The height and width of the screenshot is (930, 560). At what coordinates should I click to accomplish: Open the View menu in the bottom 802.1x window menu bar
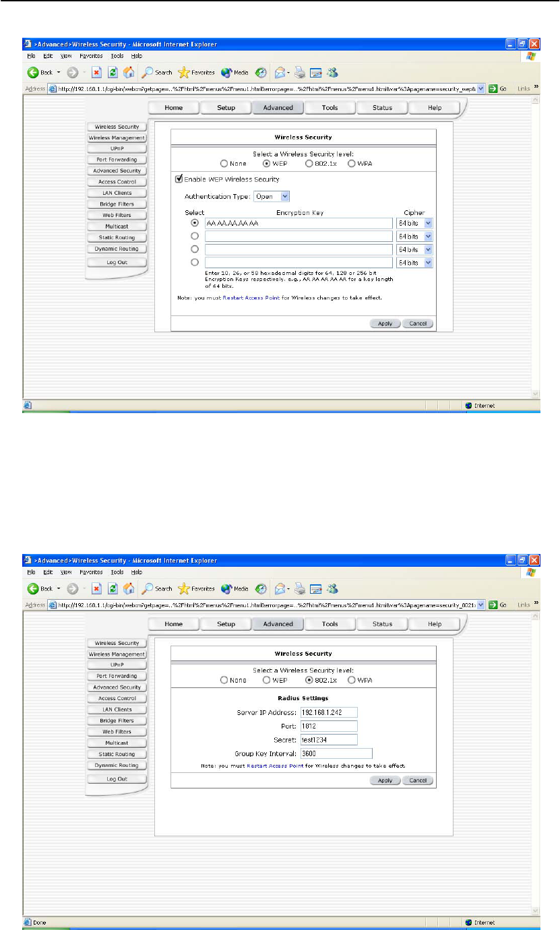point(66,571)
